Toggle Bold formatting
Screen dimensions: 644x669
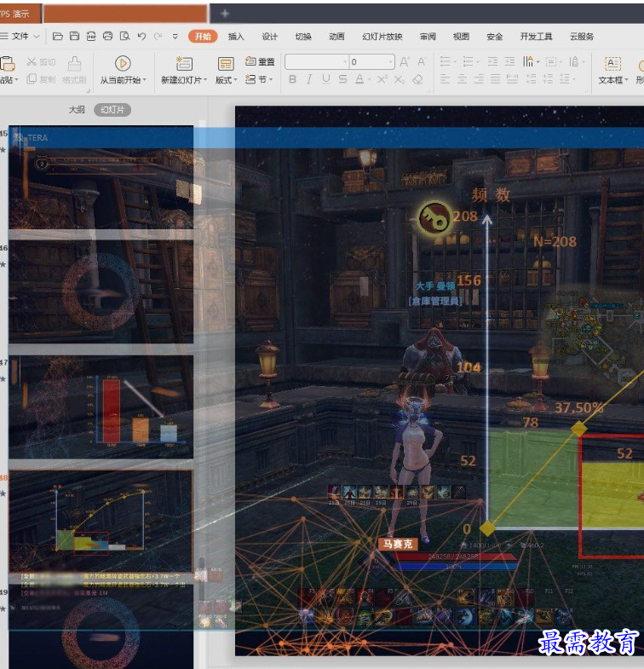point(292,79)
